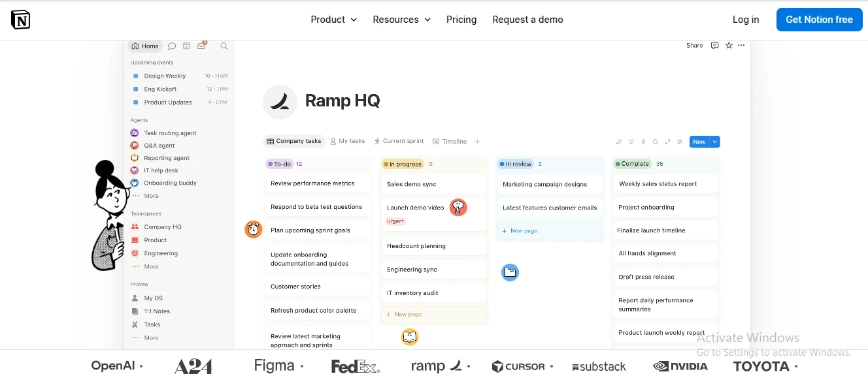Open the Draft press release card

pos(666,277)
